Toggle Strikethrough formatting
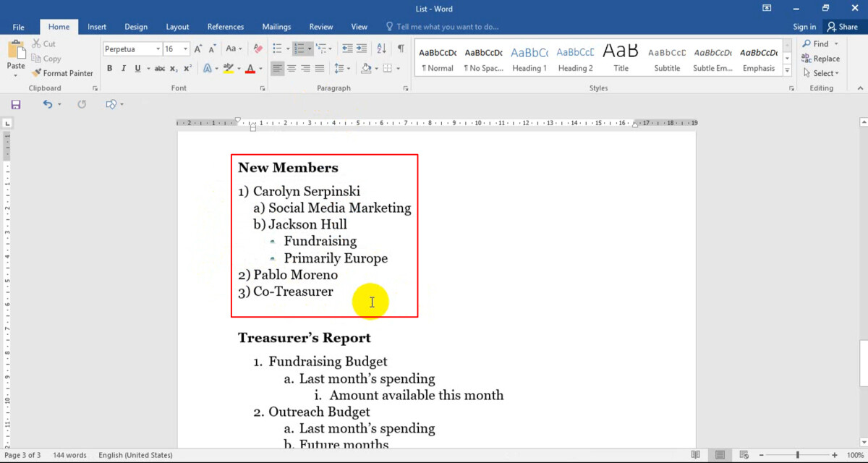Screen dimensions: 868x463 (160, 69)
